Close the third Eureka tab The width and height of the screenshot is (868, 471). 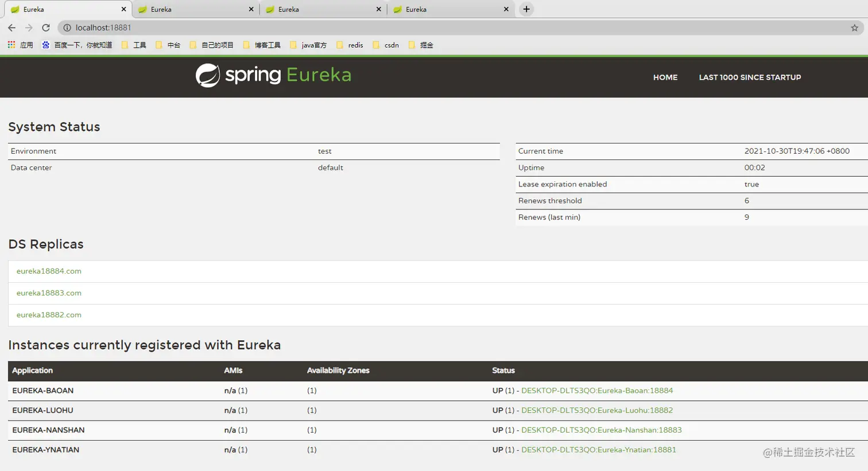click(x=378, y=9)
